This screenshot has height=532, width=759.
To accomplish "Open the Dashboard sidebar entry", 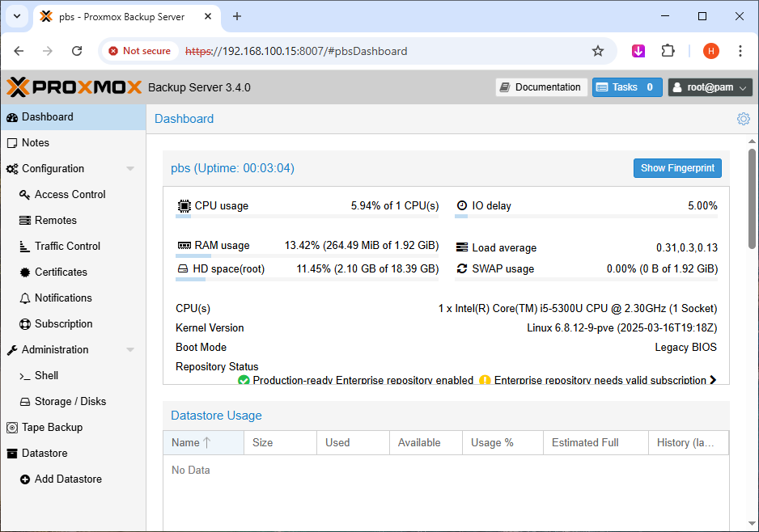I will pos(73,117).
